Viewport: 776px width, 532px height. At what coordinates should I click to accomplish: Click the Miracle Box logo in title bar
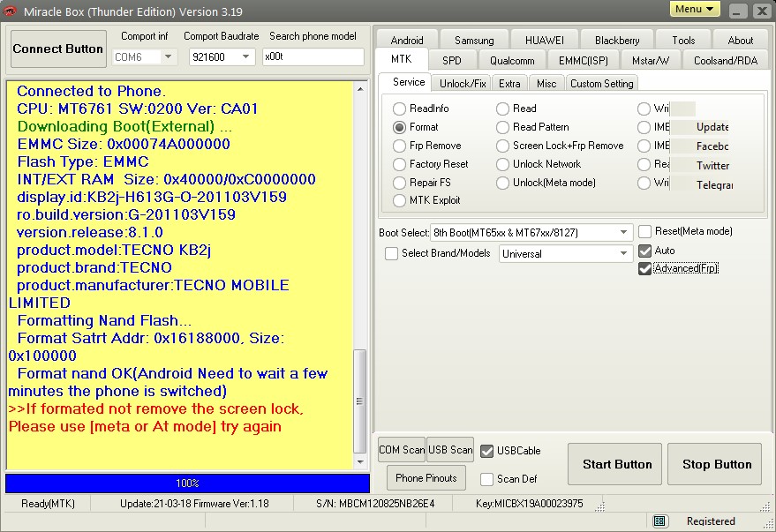pos(11,11)
